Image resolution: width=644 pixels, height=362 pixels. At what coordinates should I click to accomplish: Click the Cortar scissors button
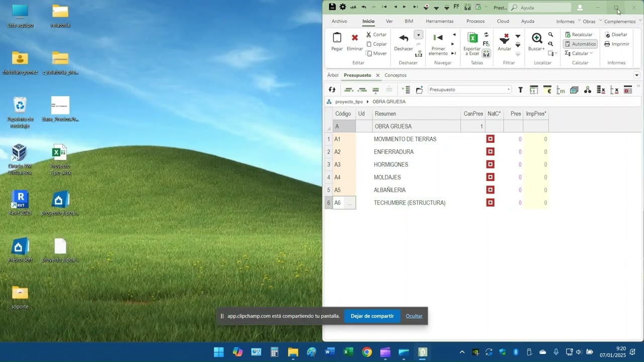click(376, 35)
